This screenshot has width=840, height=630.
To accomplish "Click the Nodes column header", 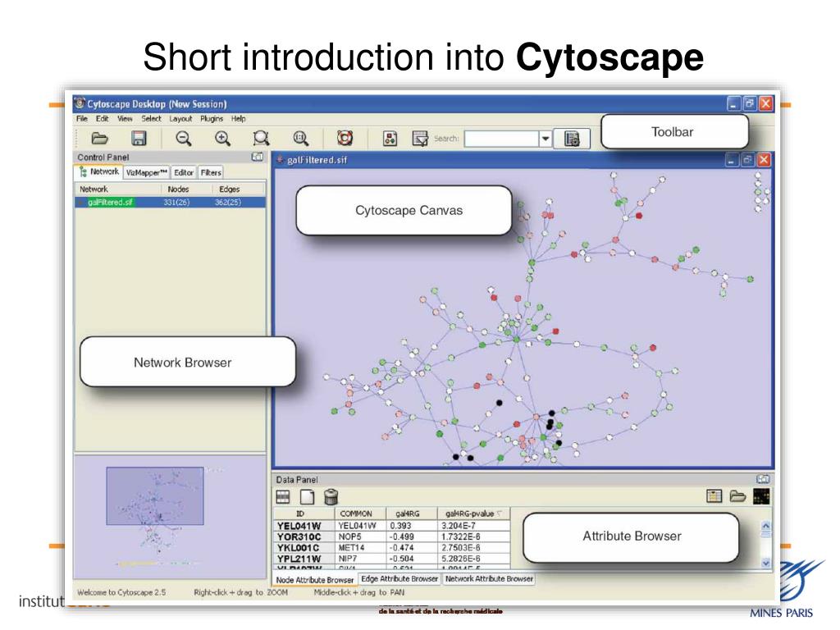I will point(178,189).
